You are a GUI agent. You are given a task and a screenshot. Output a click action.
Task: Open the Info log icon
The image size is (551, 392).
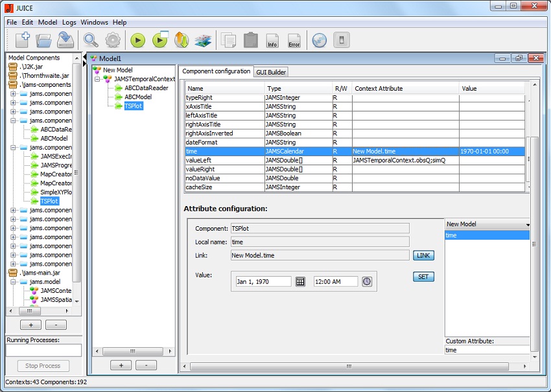(x=272, y=41)
